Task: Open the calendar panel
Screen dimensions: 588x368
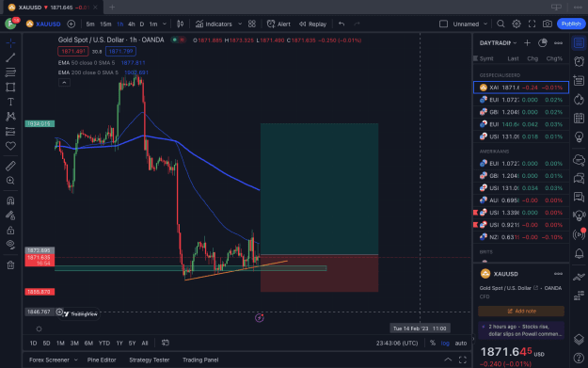Action: (579, 119)
